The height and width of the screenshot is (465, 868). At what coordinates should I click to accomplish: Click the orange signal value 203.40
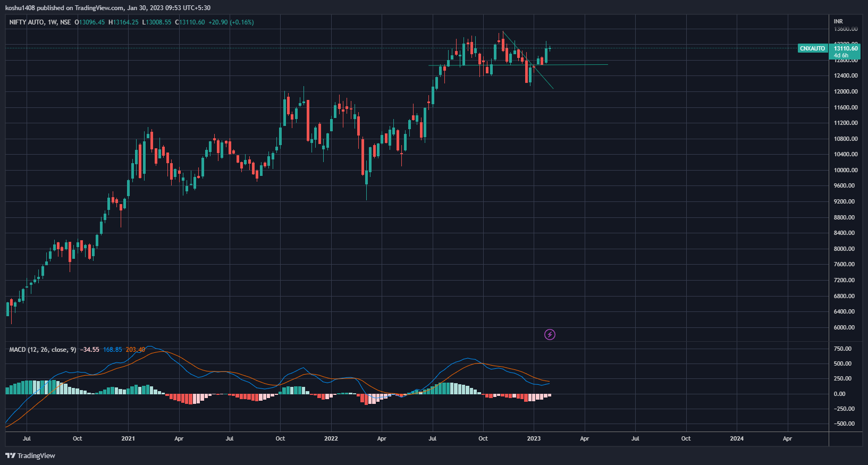(135, 350)
